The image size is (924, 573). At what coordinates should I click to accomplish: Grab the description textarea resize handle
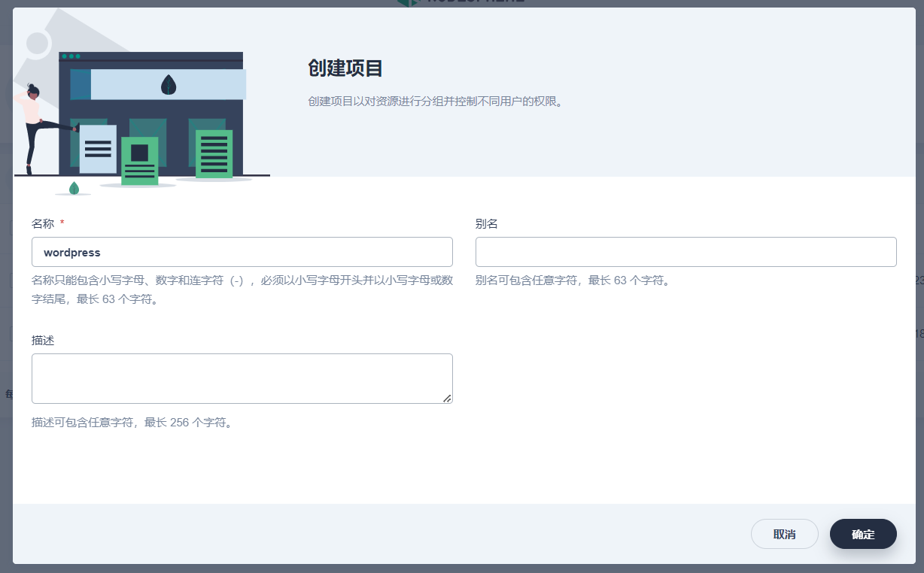pyautogui.click(x=447, y=399)
